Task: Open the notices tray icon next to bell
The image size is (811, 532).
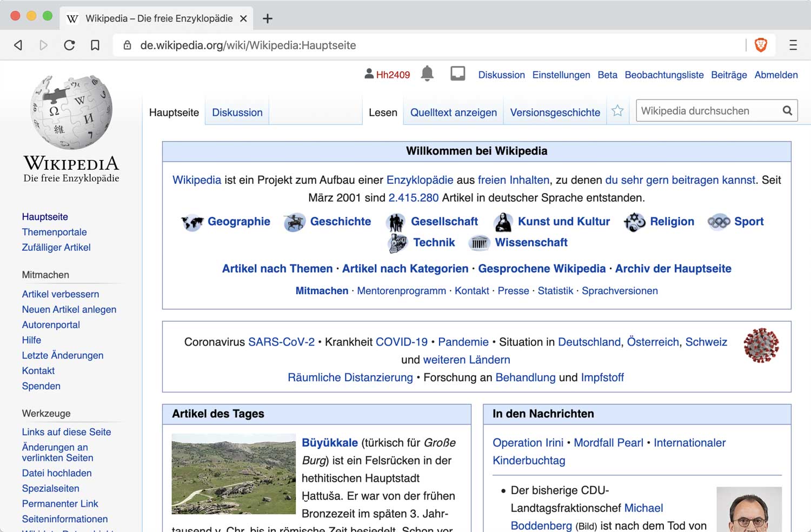Action: 458,74
